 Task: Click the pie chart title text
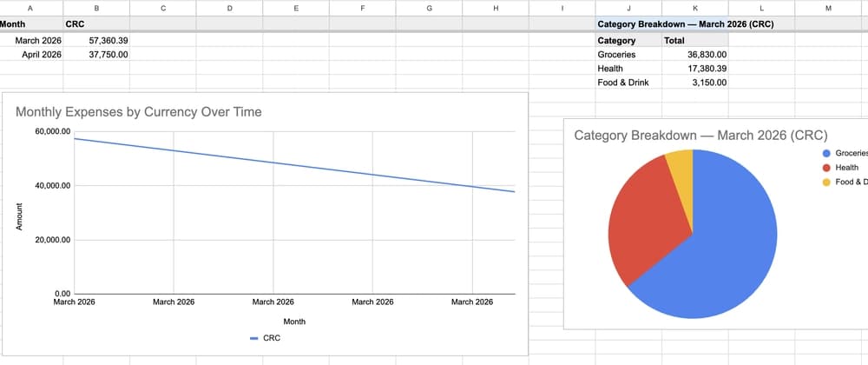700,136
